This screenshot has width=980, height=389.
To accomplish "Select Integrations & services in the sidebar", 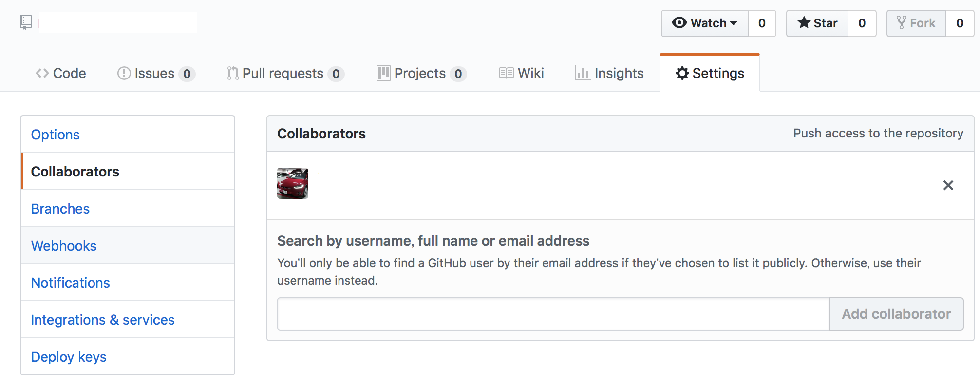I will (x=128, y=320).
